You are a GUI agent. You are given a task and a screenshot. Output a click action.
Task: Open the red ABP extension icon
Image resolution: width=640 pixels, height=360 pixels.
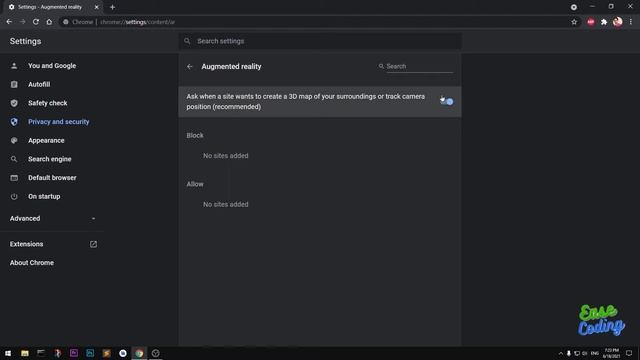tap(591, 22)
